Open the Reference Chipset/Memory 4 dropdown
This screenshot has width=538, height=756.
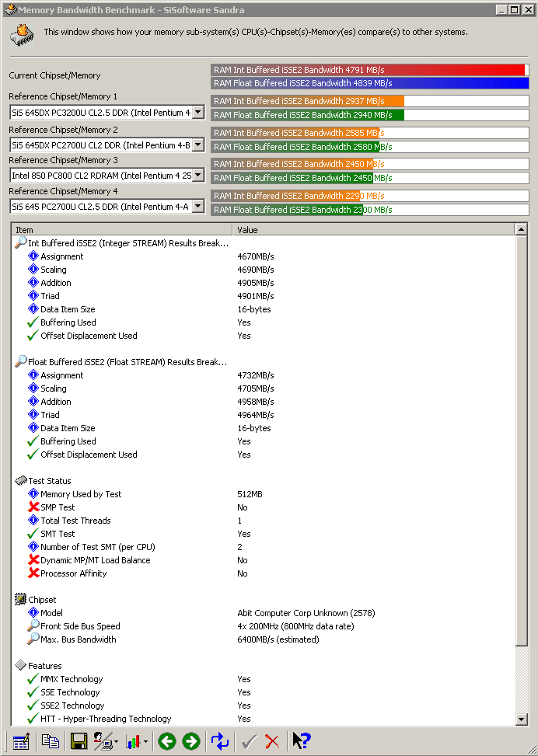197,207
